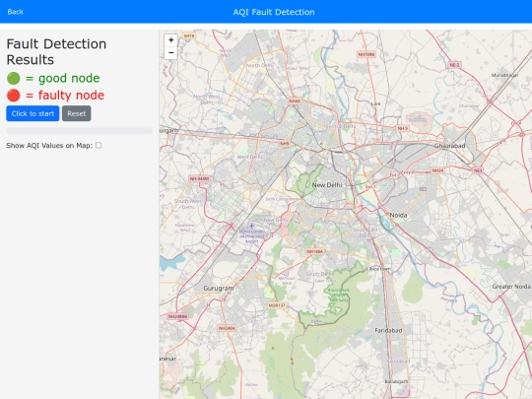Click the NE-2 road shield on map
Viewport: 532px width, 399px height.
click(x=454, y=65)
